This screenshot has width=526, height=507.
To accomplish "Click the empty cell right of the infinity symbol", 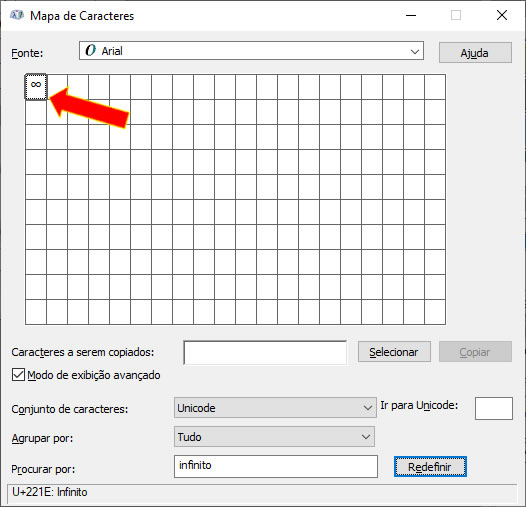I will pos(57,87).
